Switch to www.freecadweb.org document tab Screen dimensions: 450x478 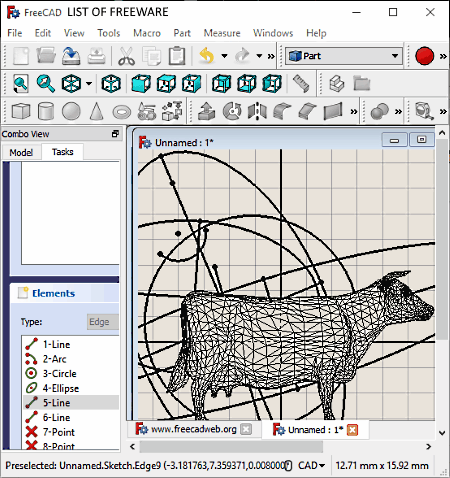193,429
